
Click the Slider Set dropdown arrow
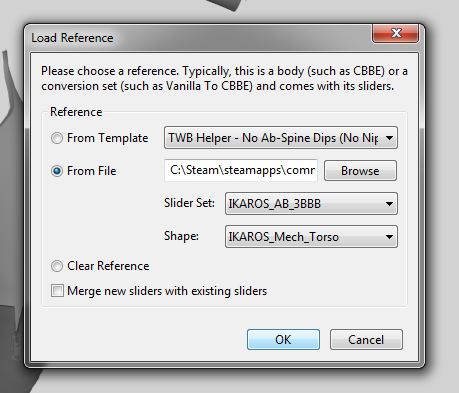pyautogui.click(x=389, y=203)
